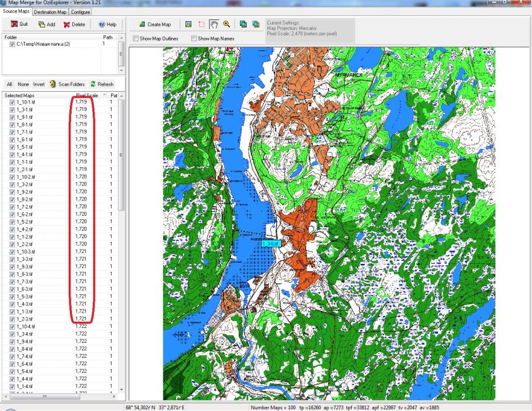The height and width of the screenshot is (411, 532).
Task: Click the first layered maps icon
Action: (243, 25)
